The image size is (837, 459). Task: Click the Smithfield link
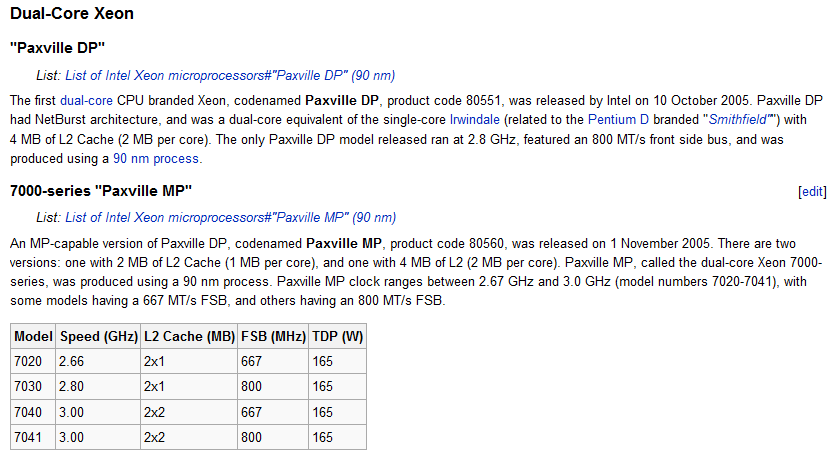[741, 120]
